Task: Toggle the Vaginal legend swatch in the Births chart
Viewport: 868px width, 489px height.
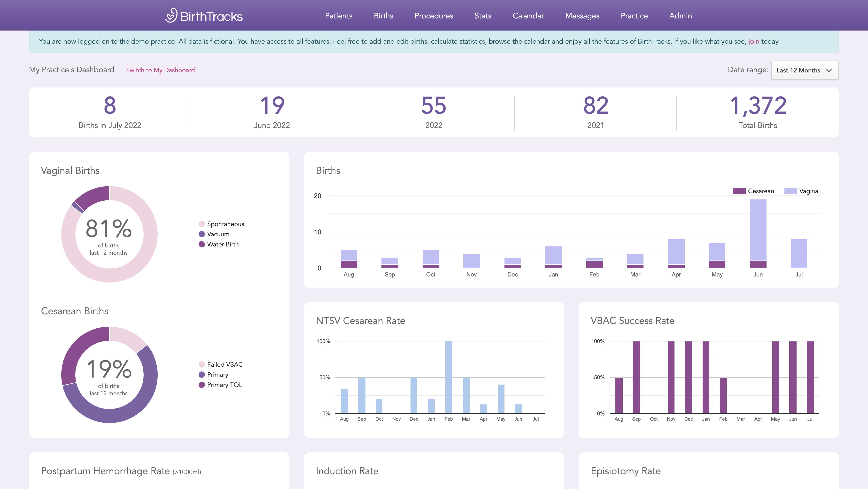Action: click(x=790, y=191)
